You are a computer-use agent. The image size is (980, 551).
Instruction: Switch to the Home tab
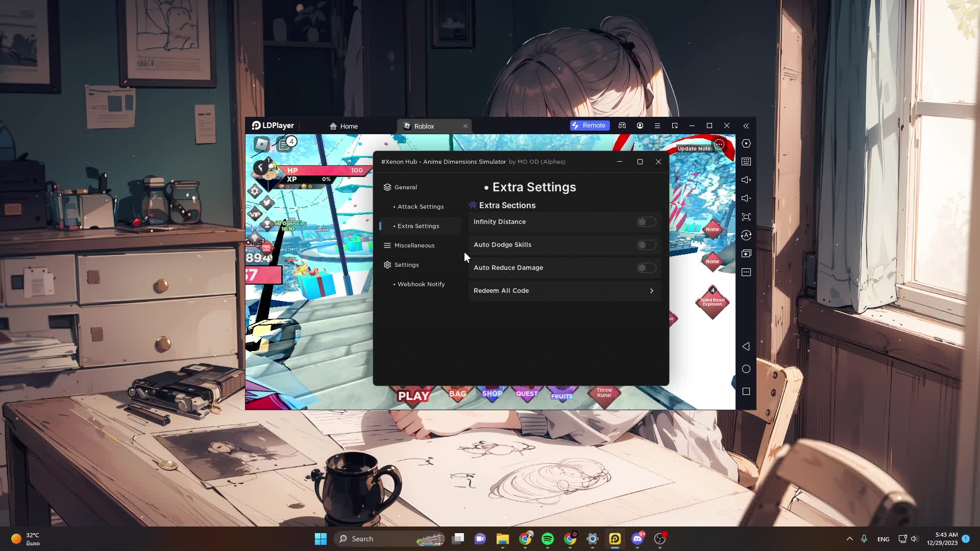(x=344, y=126)
